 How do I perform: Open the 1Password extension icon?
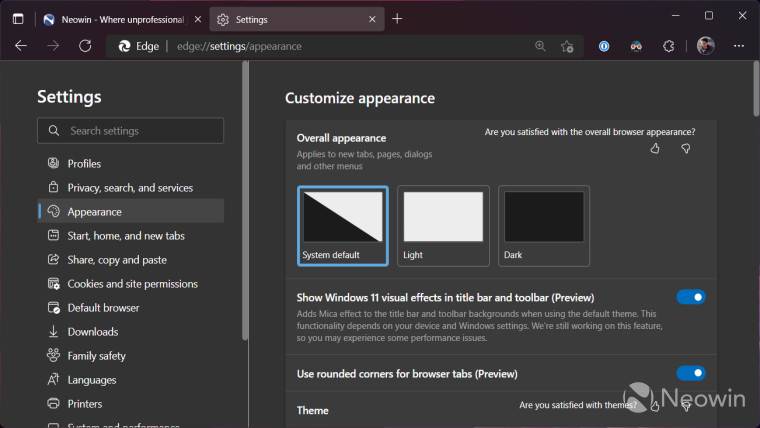[604, 46]
